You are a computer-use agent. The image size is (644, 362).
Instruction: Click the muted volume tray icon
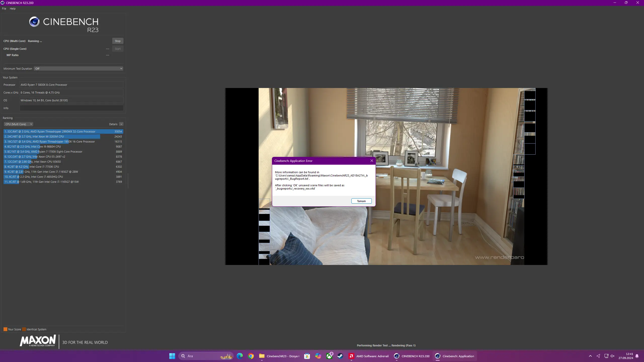click(x=613, y=356)
